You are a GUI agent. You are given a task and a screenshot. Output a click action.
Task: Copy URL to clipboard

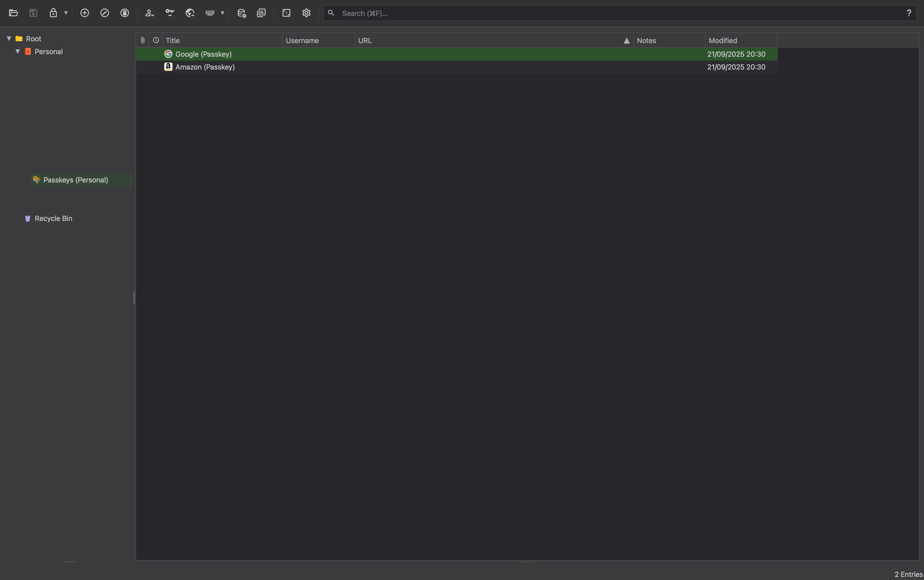coord(190,13)
